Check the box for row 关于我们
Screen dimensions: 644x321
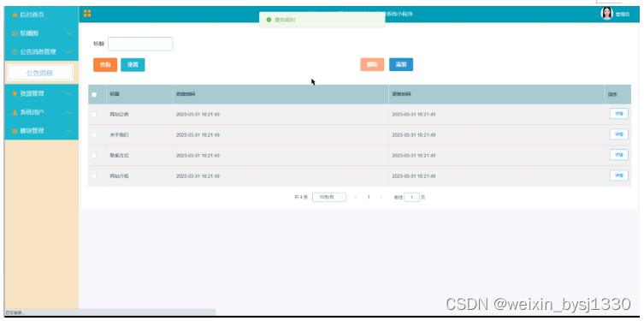coord(94,134)
